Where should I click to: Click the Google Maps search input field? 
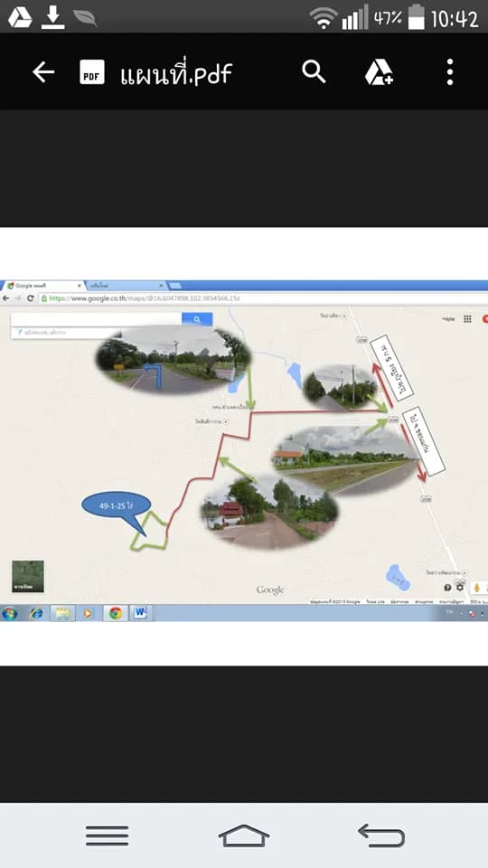(x=97, y=319)
